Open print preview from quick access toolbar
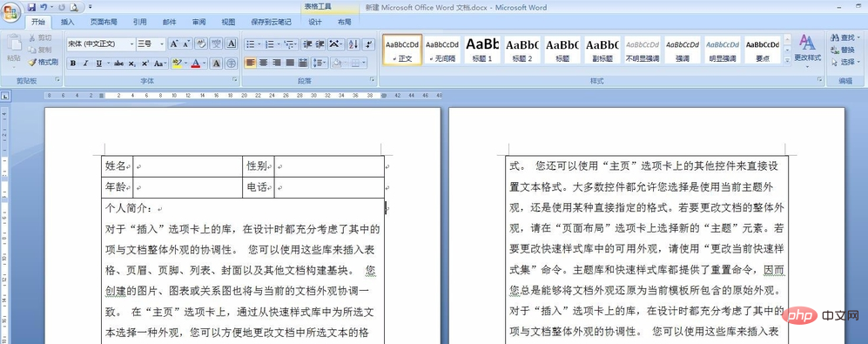Image resolution: width=868 pixels, height=344 pixels. [x=74, y=7]
